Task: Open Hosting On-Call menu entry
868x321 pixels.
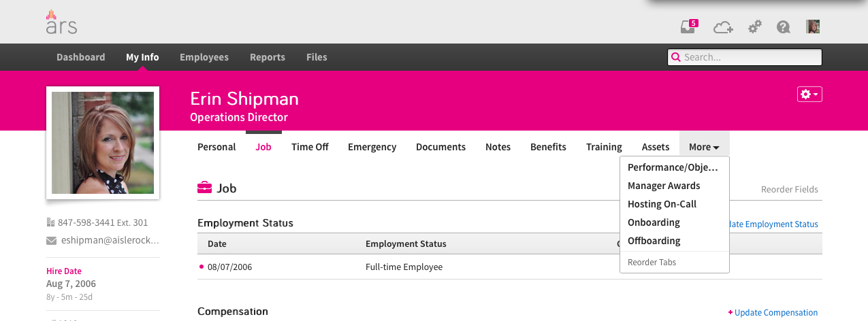Action: tap(662, 204)
